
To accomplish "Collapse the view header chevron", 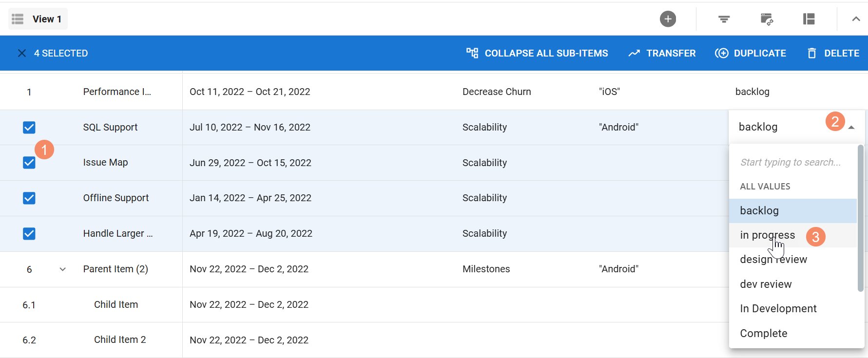I will [856, 19].
